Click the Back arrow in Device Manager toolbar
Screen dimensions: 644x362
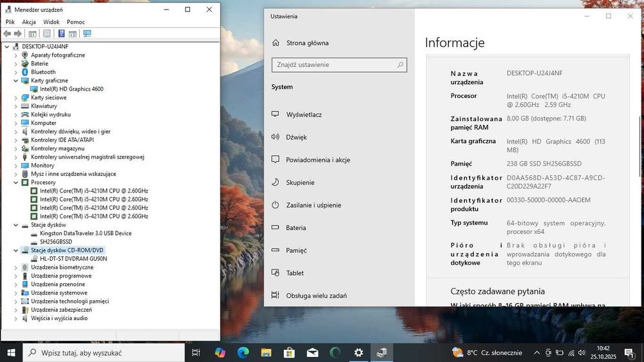pos(7,33)
